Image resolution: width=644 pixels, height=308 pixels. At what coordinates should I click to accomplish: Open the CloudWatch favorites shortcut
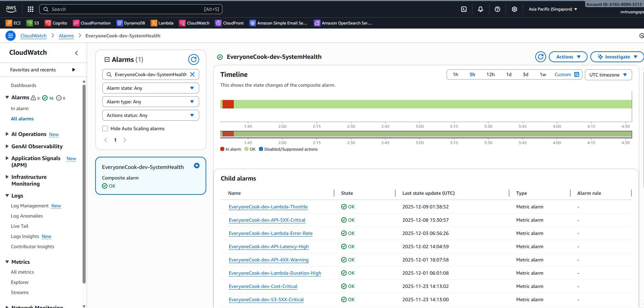[194, 23]
